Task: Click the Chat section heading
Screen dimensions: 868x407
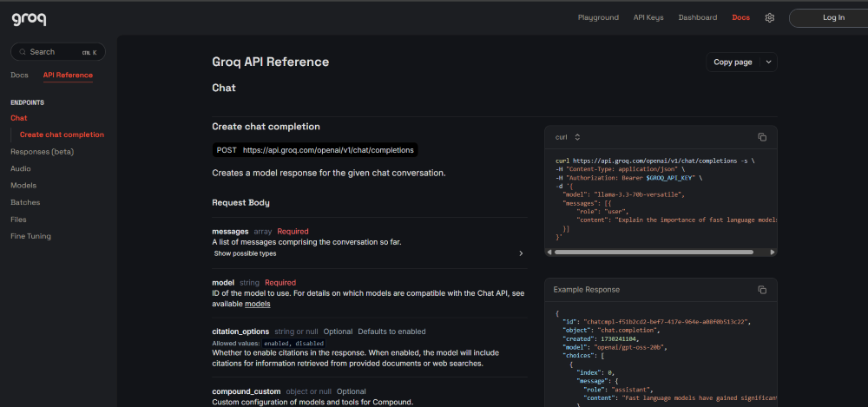Action: (224, 88)
